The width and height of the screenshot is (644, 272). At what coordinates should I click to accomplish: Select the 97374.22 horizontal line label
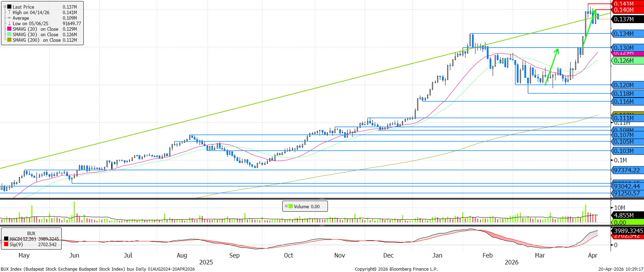pyautogui.click(x=627, y=170)
